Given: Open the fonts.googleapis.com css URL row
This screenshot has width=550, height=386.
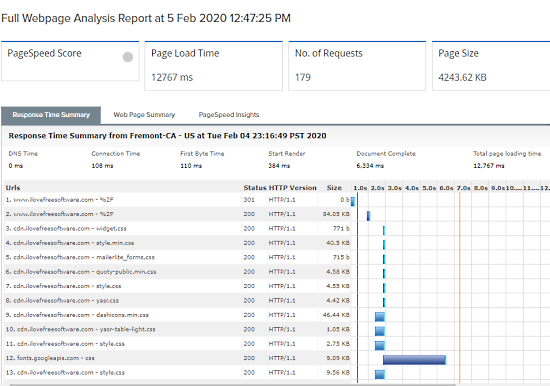Looking at the screenshot, I should pos(50,358).
